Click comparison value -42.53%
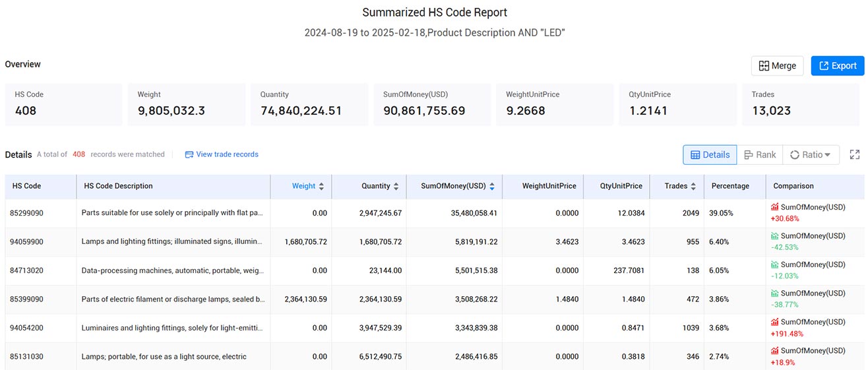The image size is (868, 370). [784, 248]
